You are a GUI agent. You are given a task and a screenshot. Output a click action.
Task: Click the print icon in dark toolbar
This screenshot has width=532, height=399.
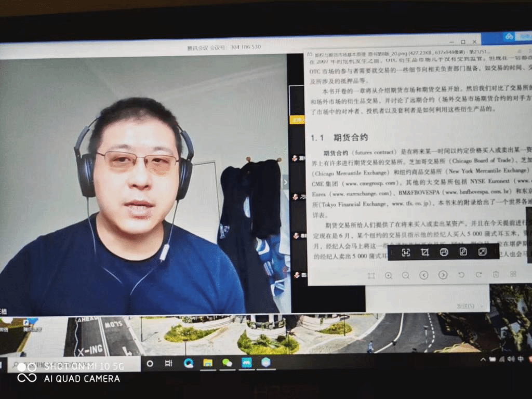pos(444,252)
